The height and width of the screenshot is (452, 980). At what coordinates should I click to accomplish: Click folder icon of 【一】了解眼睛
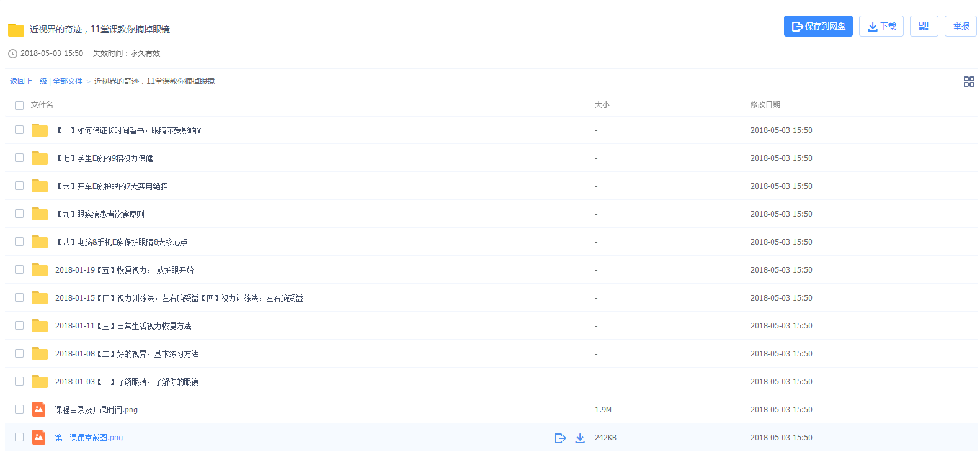[40, 381]
